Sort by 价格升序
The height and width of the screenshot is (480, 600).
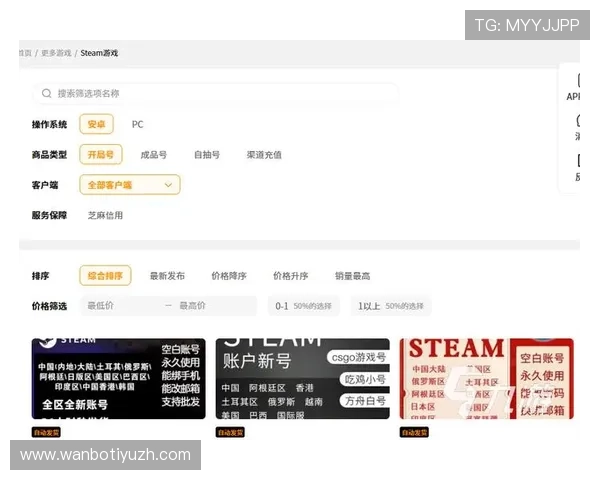(x=290, y=276)
